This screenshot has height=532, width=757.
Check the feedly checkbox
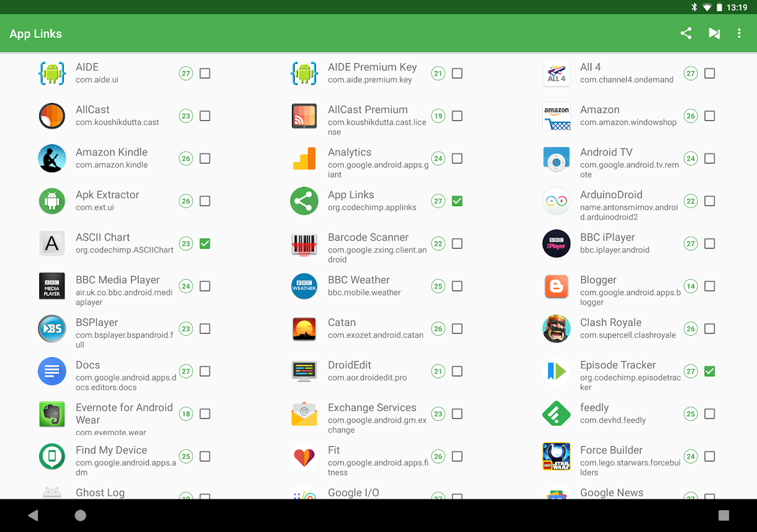710,414
